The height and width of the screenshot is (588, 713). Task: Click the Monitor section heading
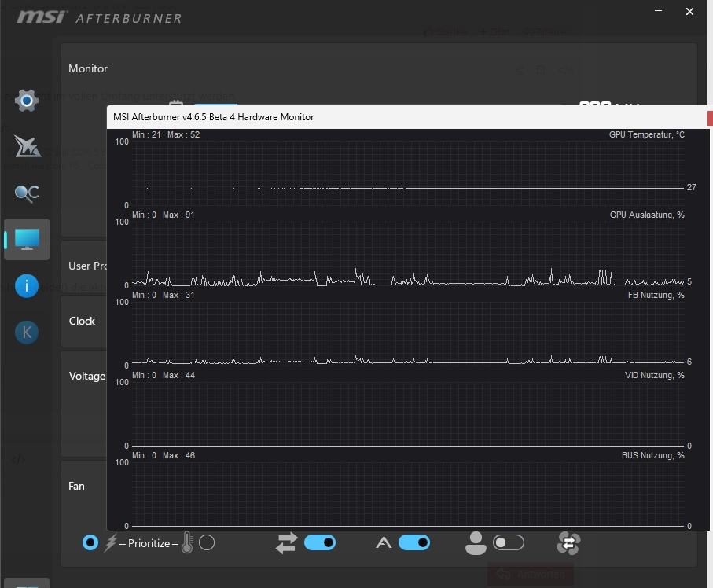coord(88,68)
